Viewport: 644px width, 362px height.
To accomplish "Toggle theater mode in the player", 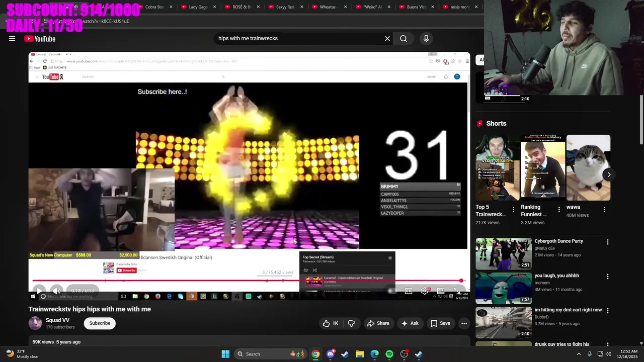I will 441,291.
